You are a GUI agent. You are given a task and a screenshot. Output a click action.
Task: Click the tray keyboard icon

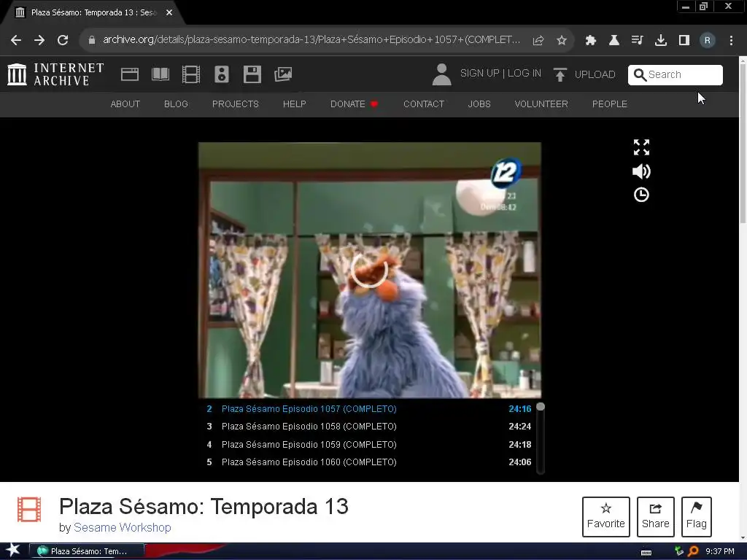click(x=646, y=553)
